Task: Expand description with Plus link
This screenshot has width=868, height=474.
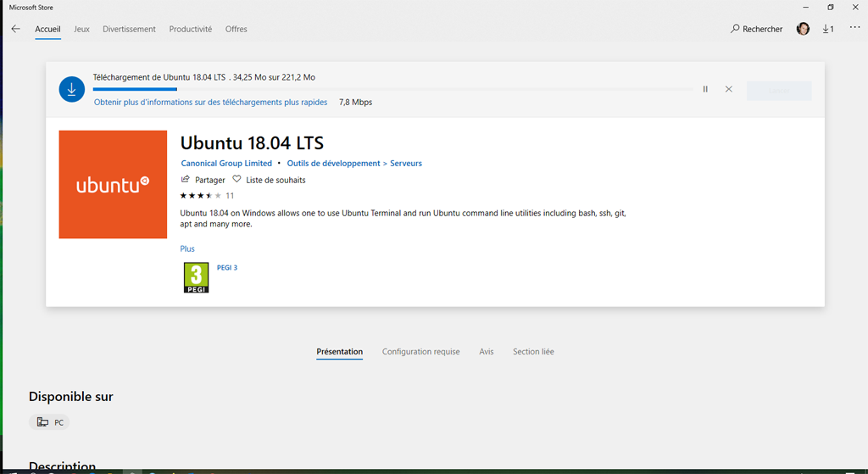Action: (187, 248)
